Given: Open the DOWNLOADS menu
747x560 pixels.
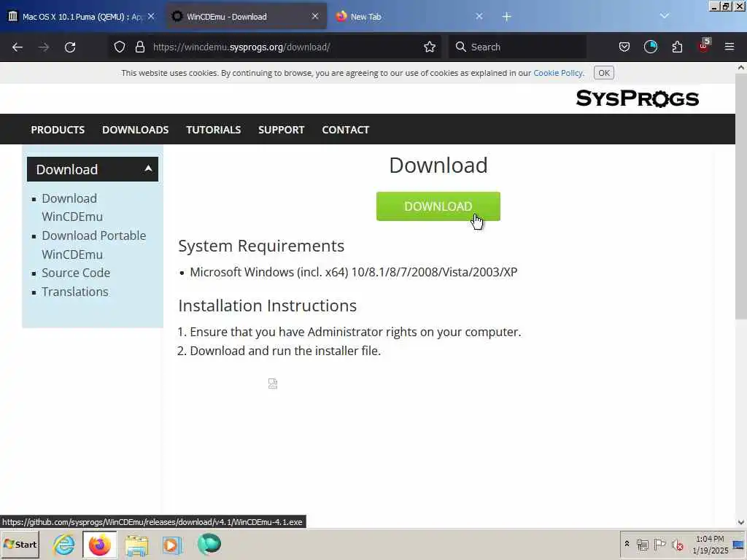Looking at the screenshot, I should click(x=135, y=130).
